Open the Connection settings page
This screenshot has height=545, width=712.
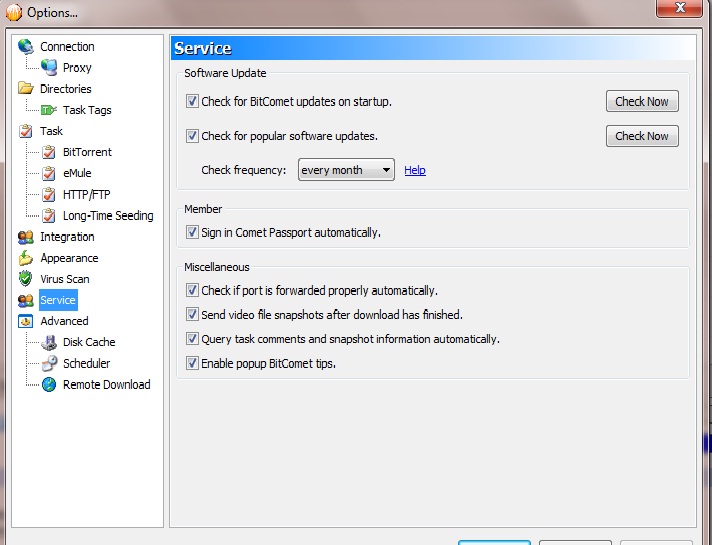click(x=67, y=47)
